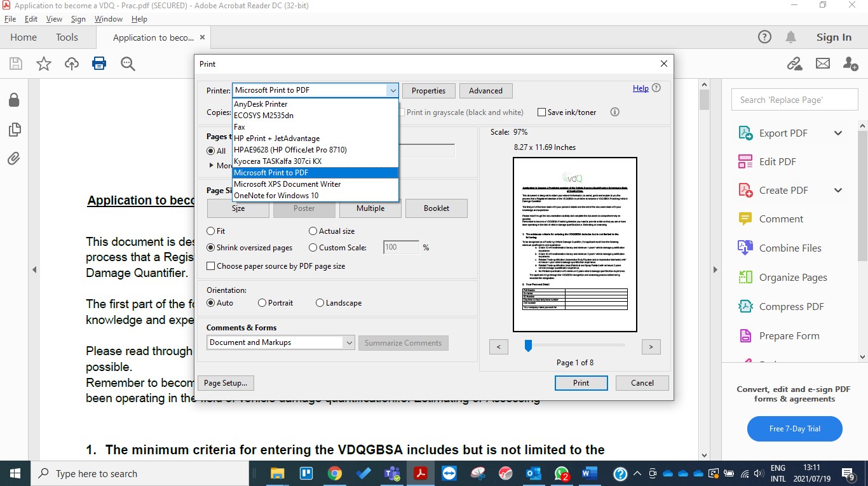Click the Help link in Print dialog
This screenshot has height=486, width=868.
pos(641,88)
